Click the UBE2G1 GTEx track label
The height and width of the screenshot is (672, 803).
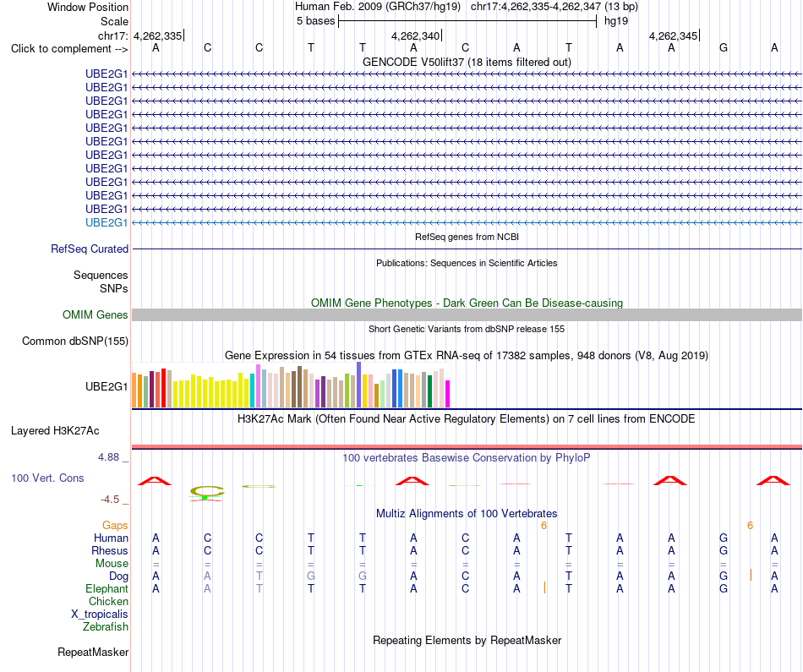pos(107,386)
